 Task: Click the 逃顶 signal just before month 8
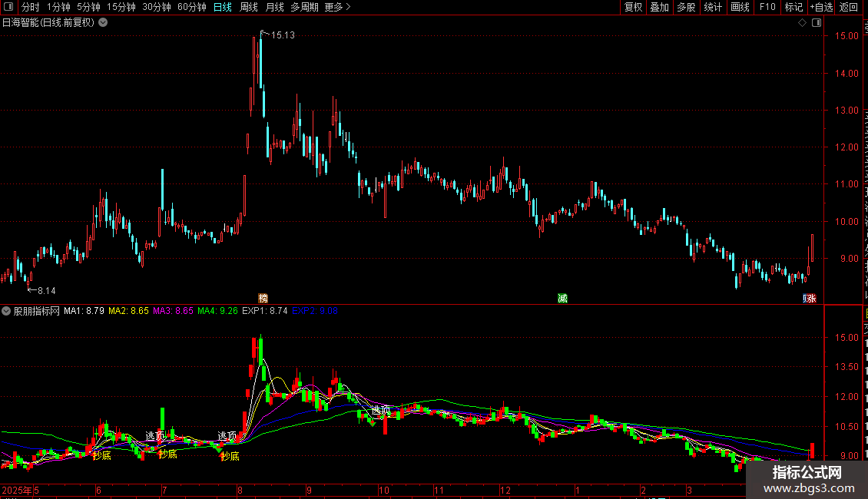227,436
